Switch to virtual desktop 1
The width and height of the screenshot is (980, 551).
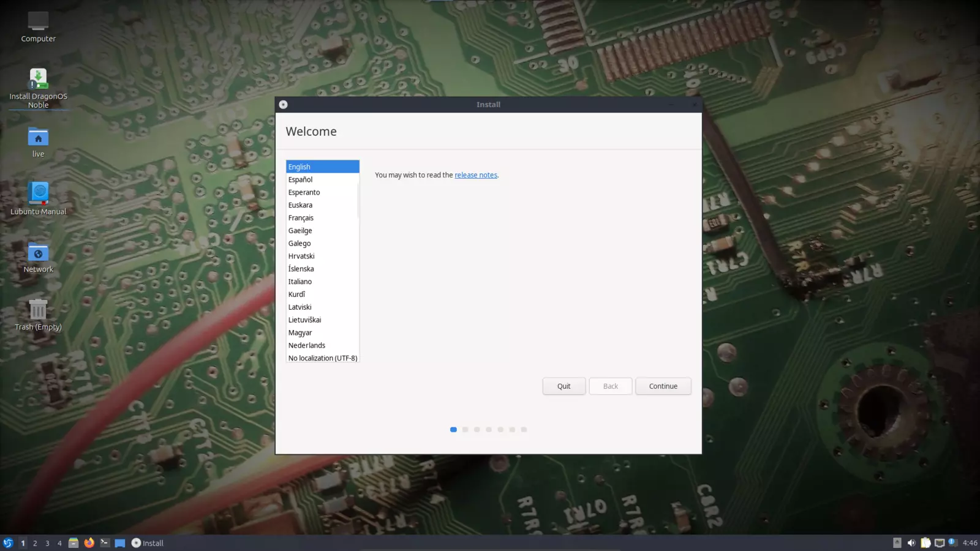23,543
